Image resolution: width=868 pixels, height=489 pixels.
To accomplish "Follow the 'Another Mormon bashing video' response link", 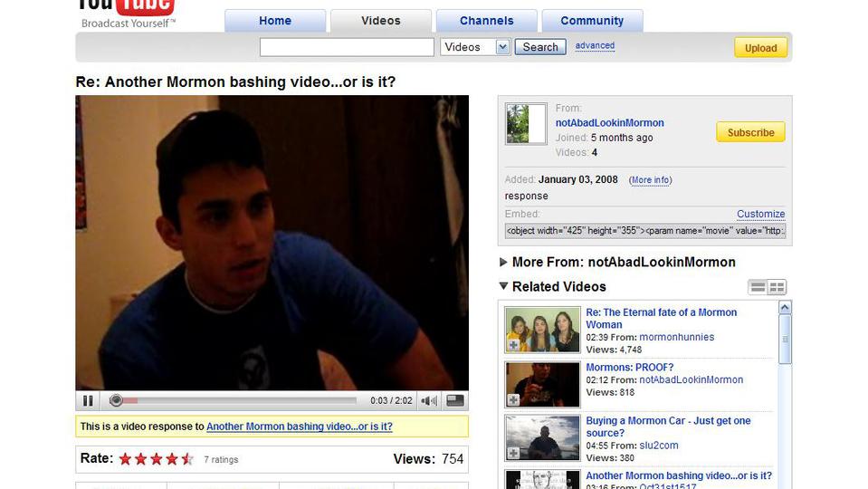I will (299, 427).
